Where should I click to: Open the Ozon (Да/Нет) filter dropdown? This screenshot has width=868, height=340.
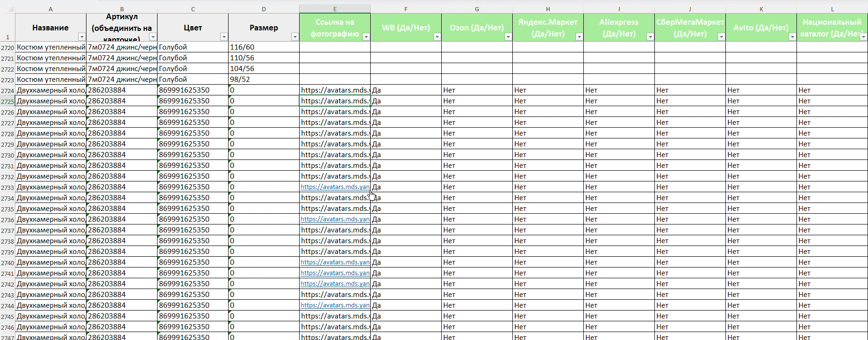point(508,37)
